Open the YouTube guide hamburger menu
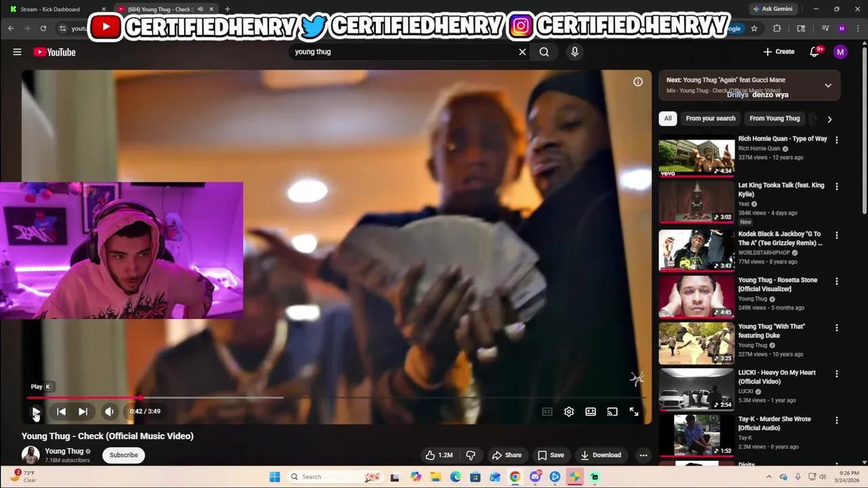The image size is (868, 488). pyautogui.click(x=17, y=52)
